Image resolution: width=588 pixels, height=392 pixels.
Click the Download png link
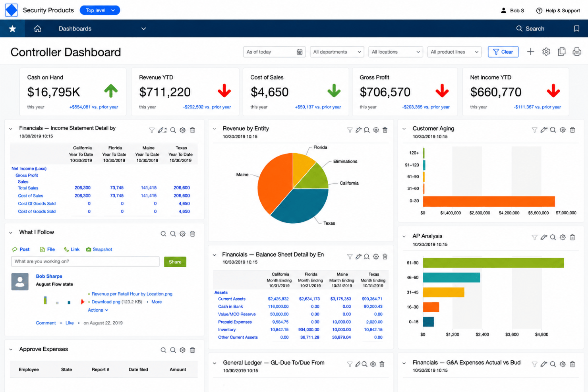click(x=106, y=302)
